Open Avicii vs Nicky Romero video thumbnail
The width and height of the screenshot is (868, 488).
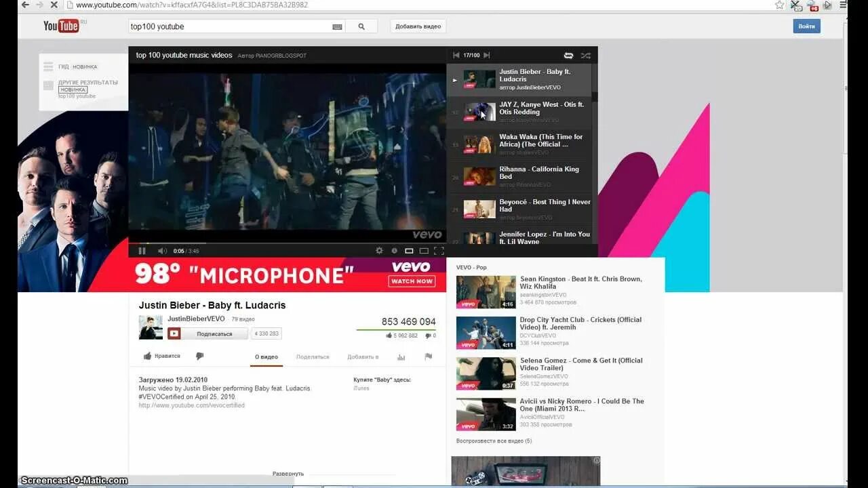[486, 414]
